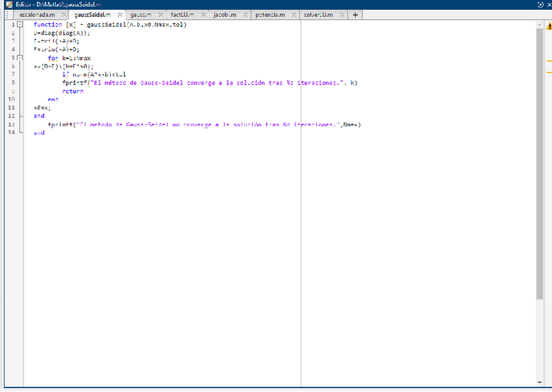Click the scroll down arrow of vertical scrollbar
The width and height of the screenshot is (552, 392).
[x=540, y=382]
